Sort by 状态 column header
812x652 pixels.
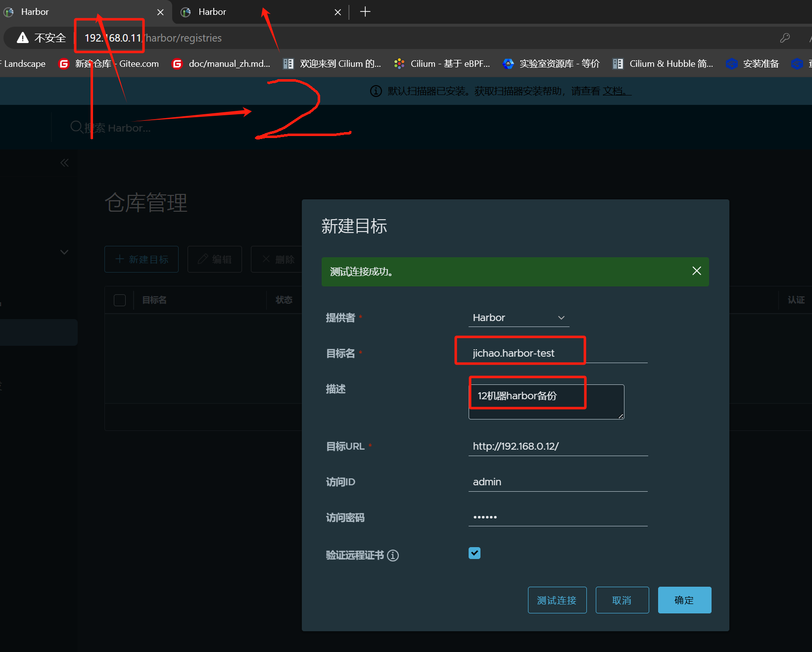[284, 300]
